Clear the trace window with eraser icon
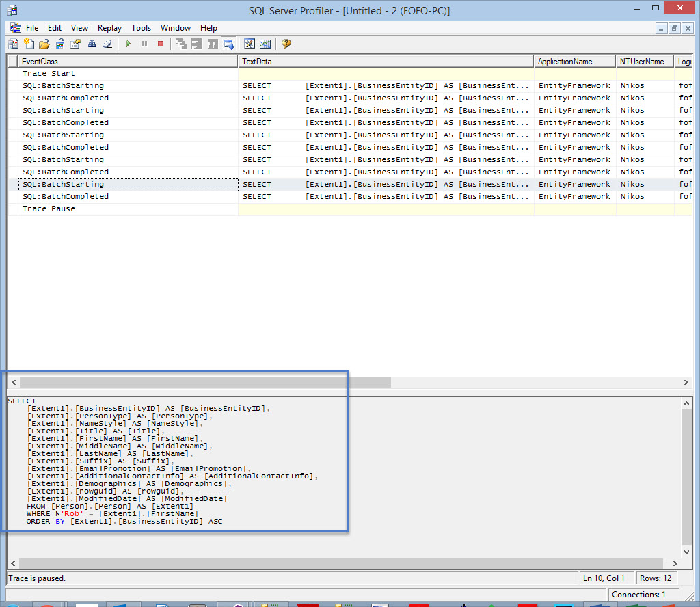The width and height of the screenshot is (700, 607). pos(107,44)
